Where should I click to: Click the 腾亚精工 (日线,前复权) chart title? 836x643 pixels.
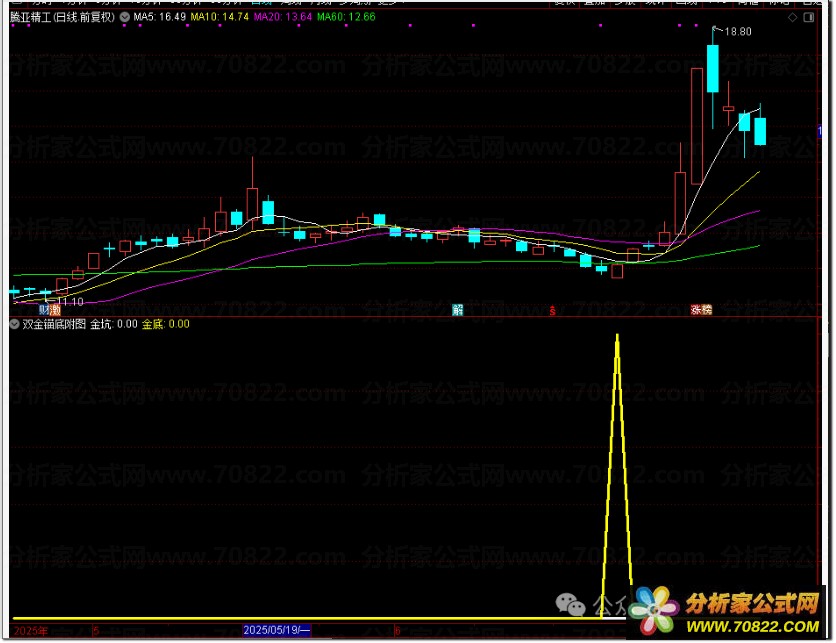point(62,17)
